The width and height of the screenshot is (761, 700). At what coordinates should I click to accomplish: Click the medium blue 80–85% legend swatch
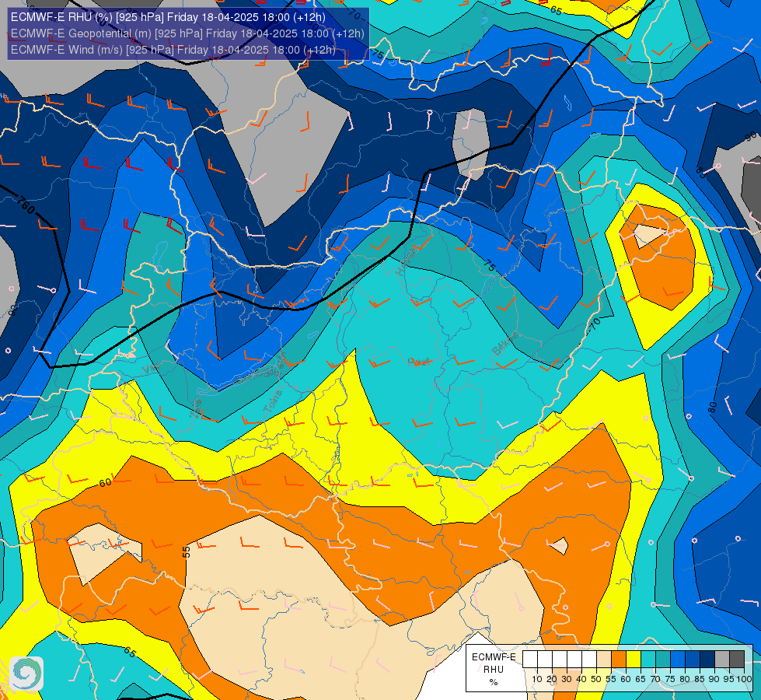tap(693, 659)
